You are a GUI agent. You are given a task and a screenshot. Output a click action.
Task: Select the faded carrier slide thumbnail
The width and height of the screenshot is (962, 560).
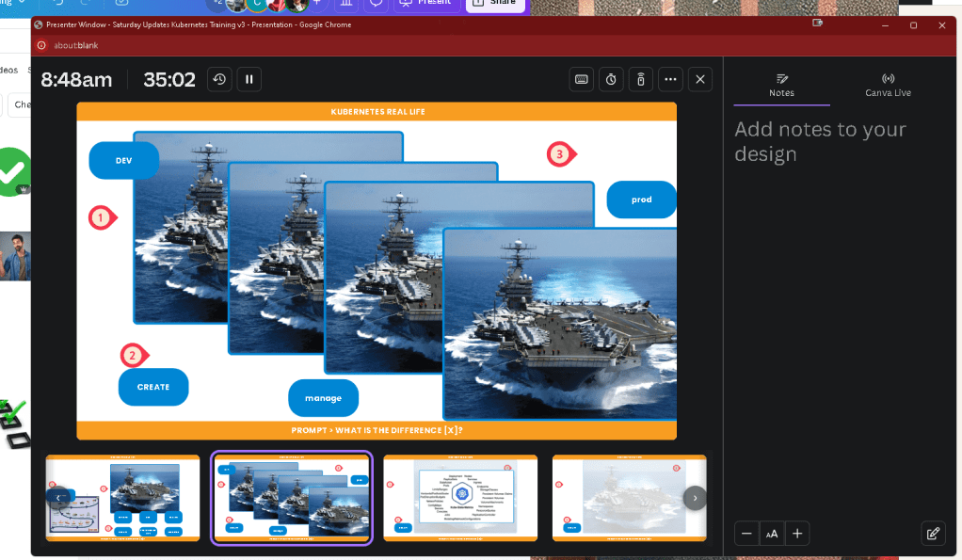tap(630, 498)
